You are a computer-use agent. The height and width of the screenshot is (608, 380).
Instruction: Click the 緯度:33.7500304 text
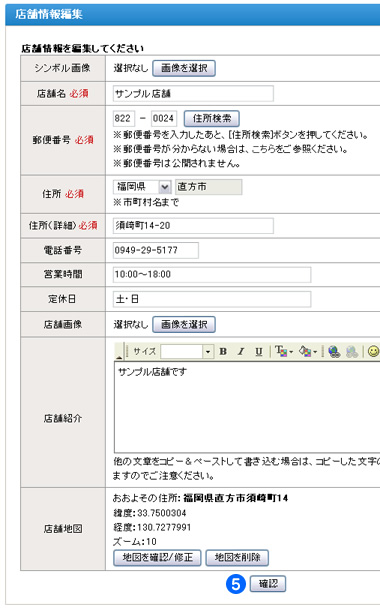pyautogui.click(x=150, y=513)
